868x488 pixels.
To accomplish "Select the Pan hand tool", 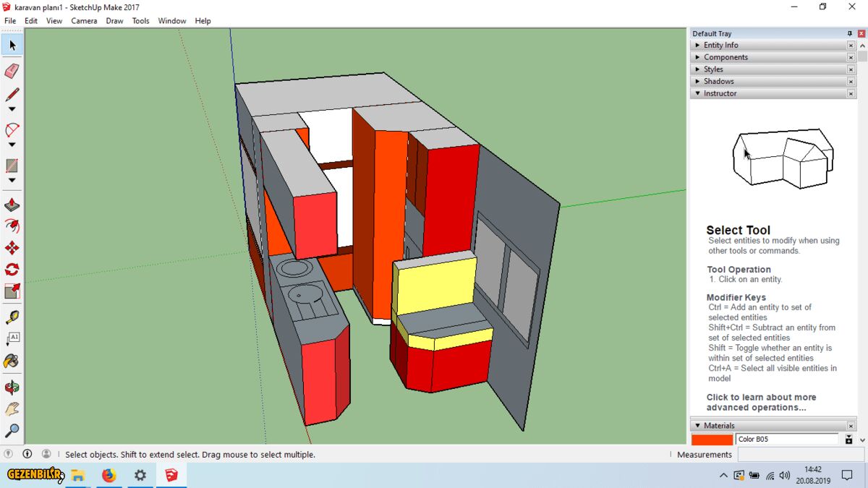I will (12, 409).
